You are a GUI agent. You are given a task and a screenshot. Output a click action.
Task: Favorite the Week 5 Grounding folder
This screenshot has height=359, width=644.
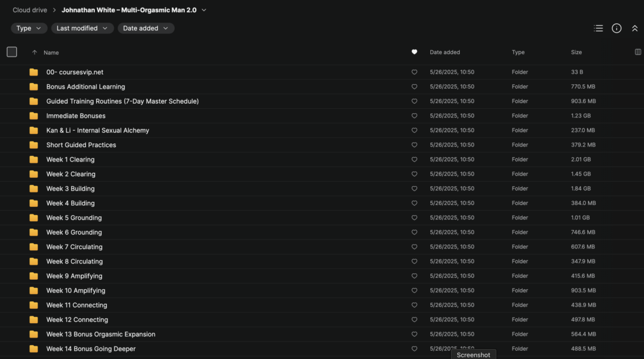click(414, 218)
